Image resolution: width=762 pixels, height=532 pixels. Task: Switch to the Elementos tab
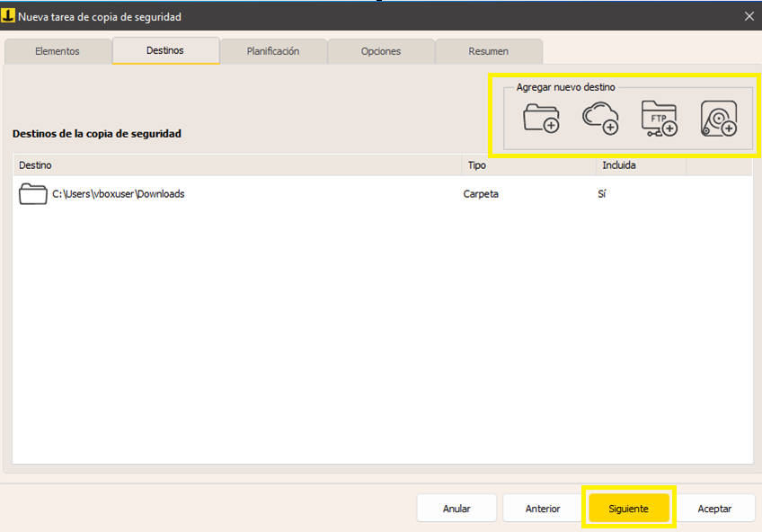pos(58,51)
